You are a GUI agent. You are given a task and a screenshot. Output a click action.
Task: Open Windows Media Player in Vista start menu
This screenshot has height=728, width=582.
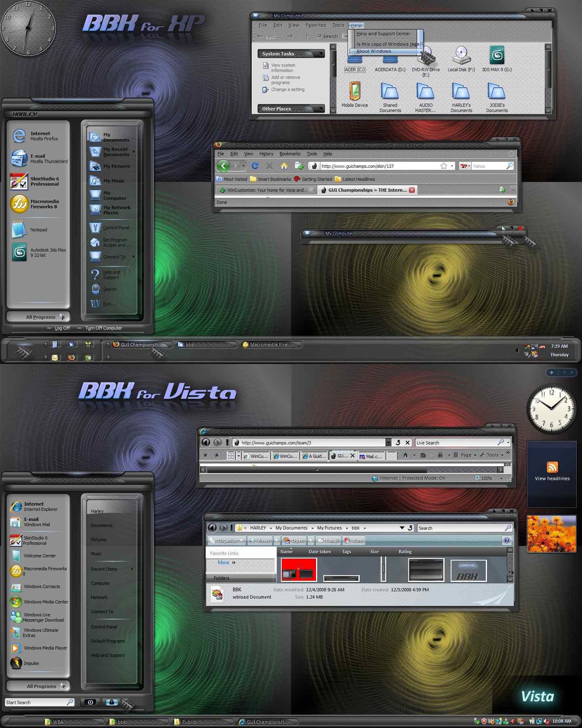(x=39, y=648)
